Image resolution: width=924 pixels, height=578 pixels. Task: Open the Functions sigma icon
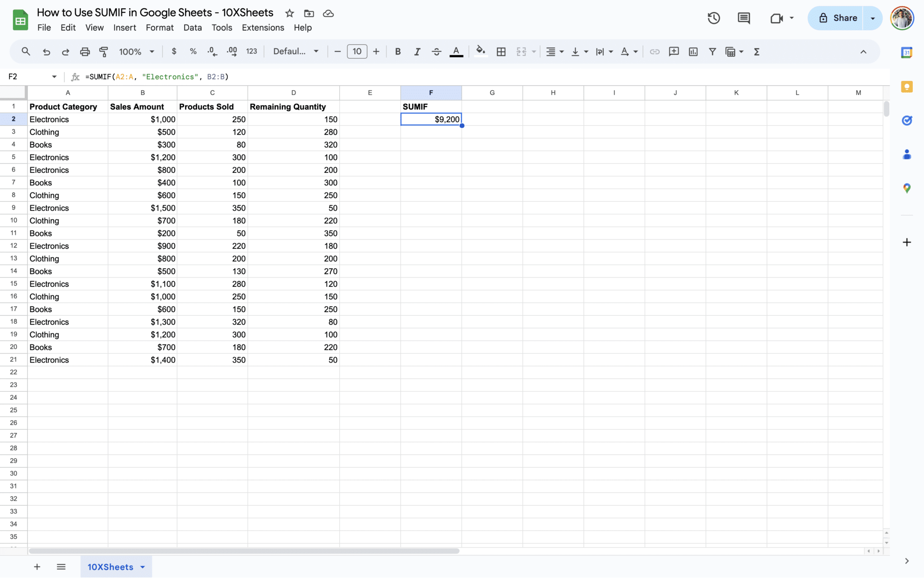tap(757, 51)
